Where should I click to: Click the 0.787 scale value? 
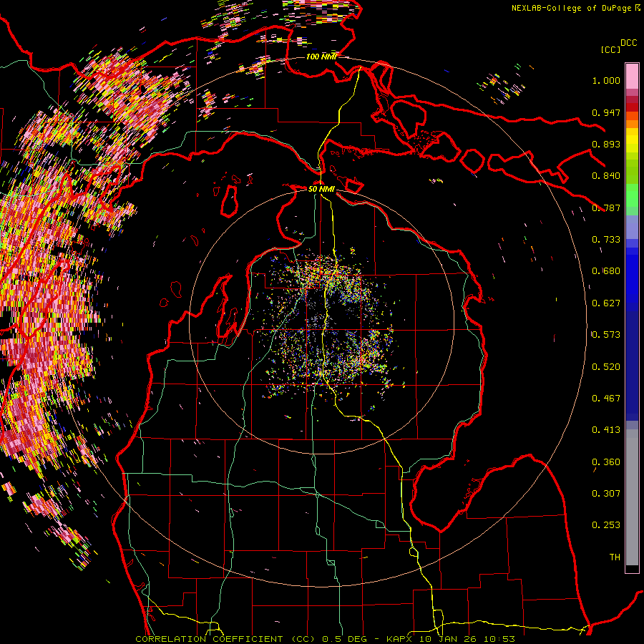tap(606, 208)
